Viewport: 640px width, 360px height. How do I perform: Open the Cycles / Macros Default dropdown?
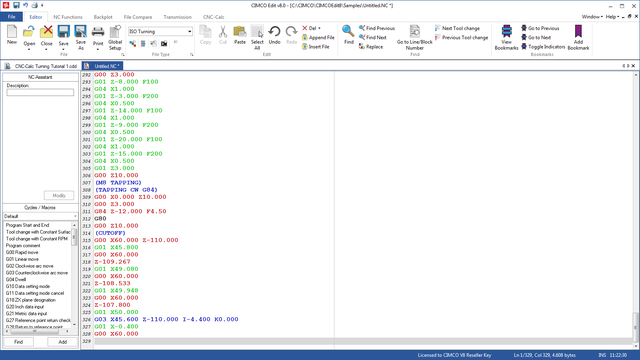40,216
